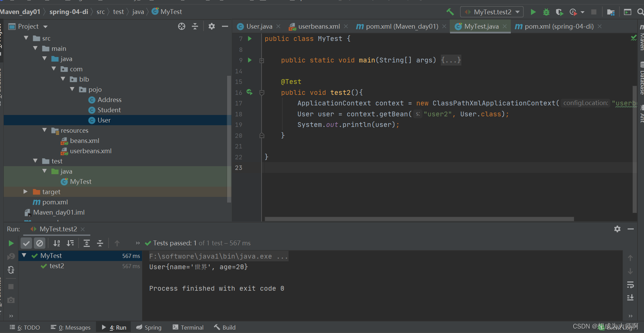
Task: Click the editor vertical scrollbar
Action: tap(635, 149)
